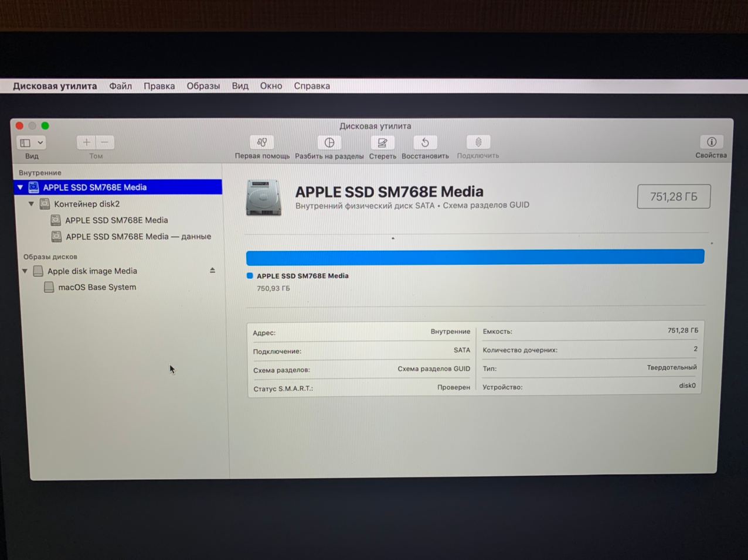The height and width of the screenshot is (560, 748).
Task: Open the Окно menu
Action: 271,86
